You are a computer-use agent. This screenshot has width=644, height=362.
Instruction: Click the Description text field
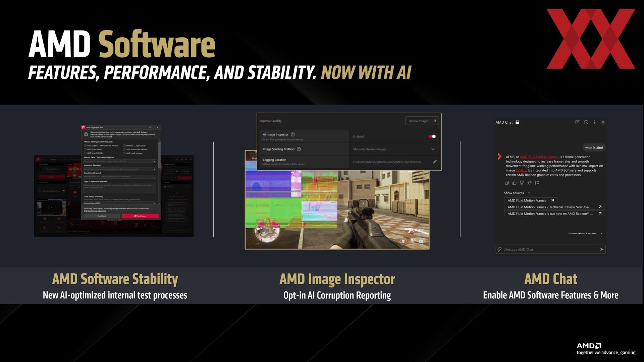click(x=120, y=177)
